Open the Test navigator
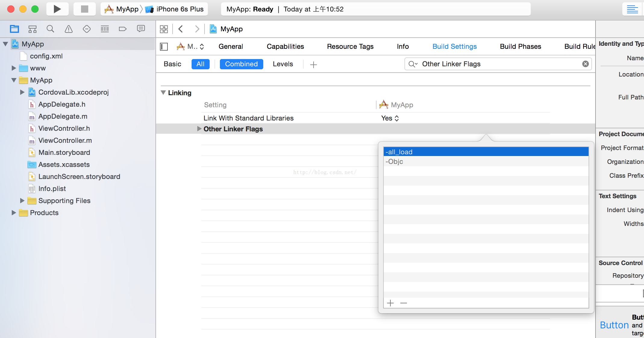Viewport: 644px width, 338px height. (87, 29)
